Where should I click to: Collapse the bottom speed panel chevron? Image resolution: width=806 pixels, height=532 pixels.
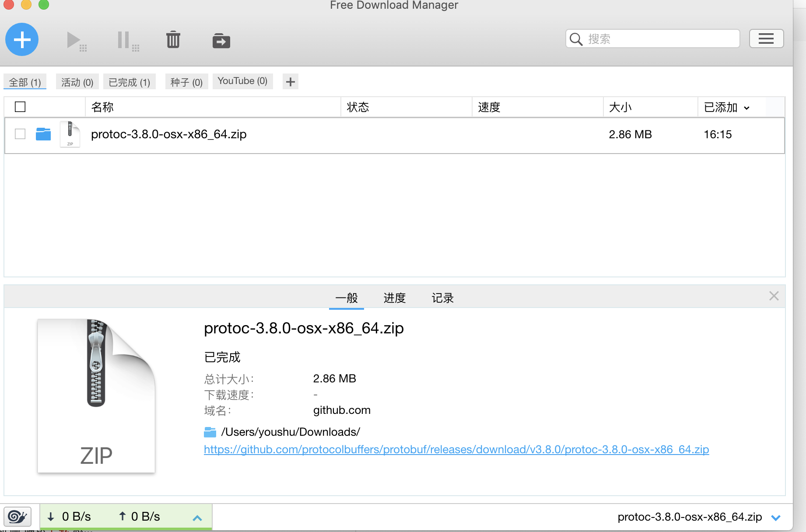[197, 517]
